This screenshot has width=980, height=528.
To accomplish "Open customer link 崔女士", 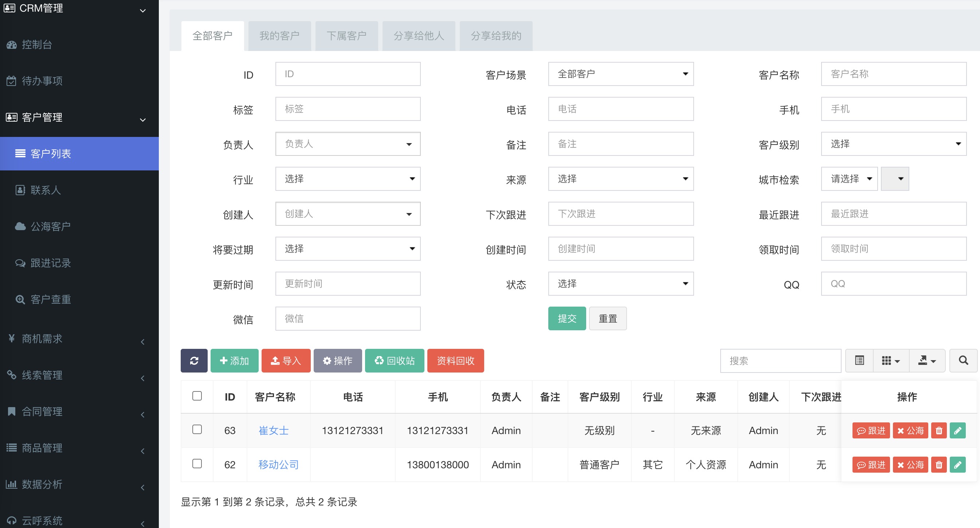I will pos(273,431).
